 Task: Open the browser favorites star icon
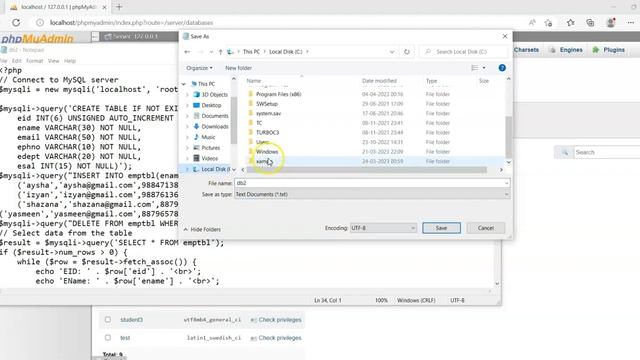(x=571, y=22)
